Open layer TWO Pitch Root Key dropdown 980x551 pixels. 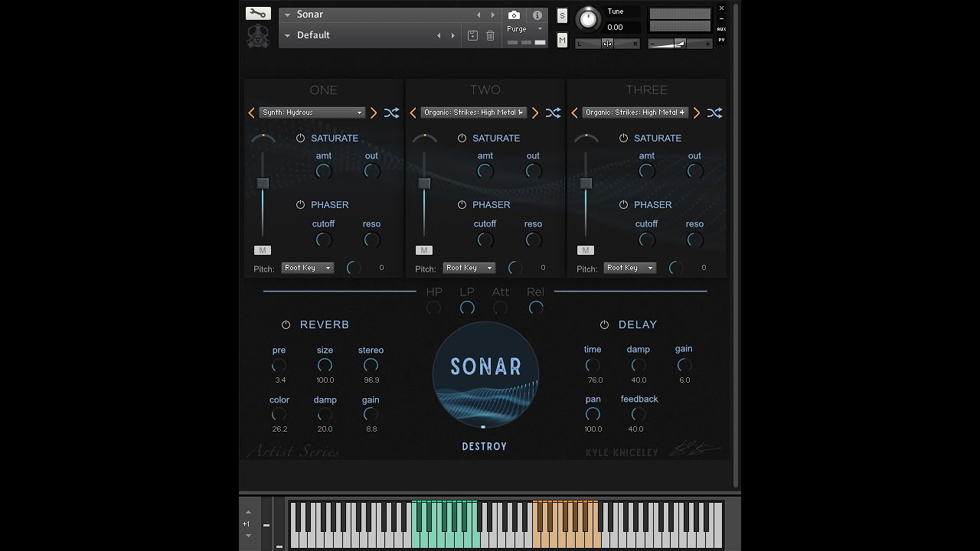tap(469, 268)
